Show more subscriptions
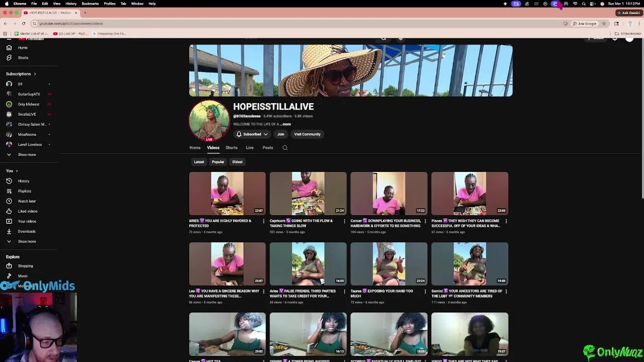The height and width of the screenshot is (362, 644). coord(27,155)
